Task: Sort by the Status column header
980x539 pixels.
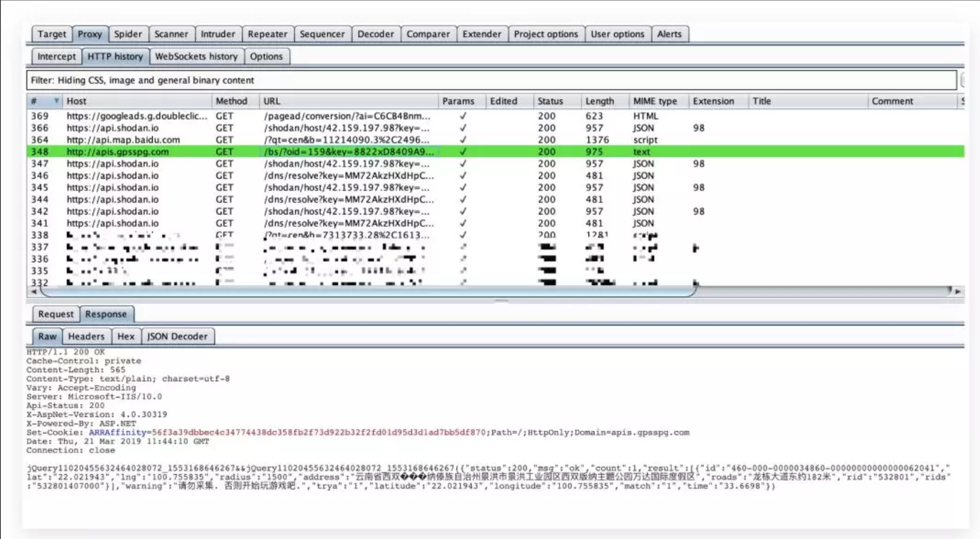Action: [557, 101]
